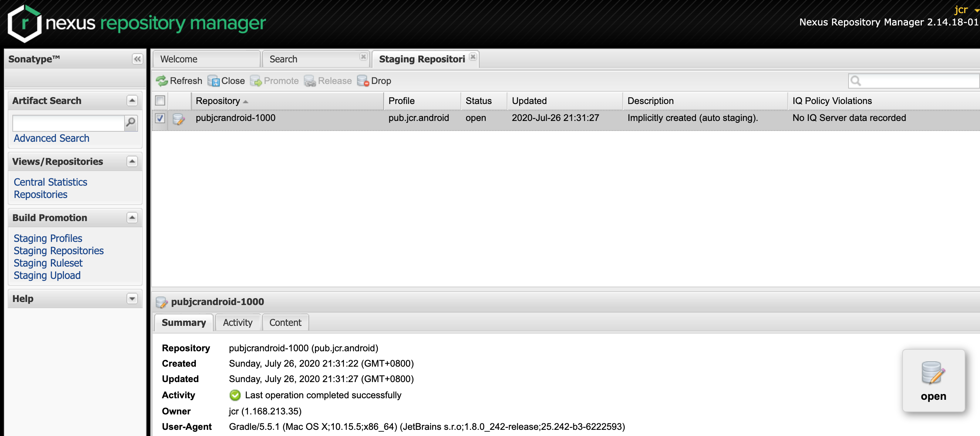Image resolution: width=980 pixels, height=436 pixels.
Task: Switch to the Welcome tab
Action: coord(207,59)
